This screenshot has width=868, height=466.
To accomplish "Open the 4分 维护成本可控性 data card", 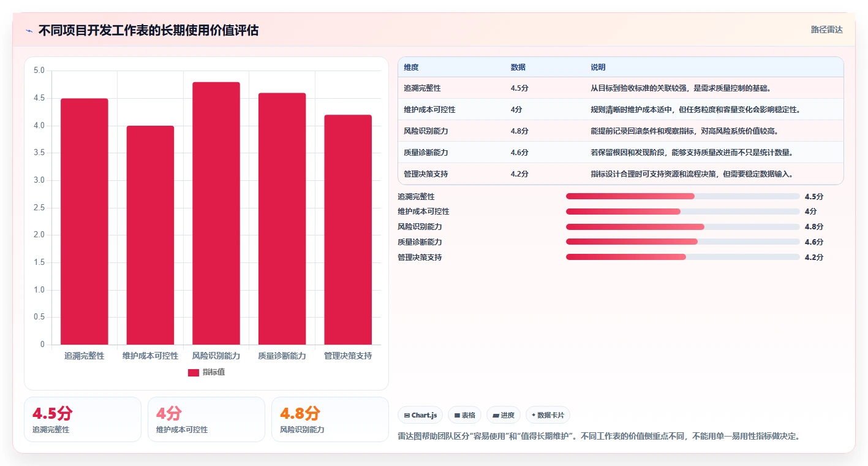I will pyautogui.click(x=206, y=419).
